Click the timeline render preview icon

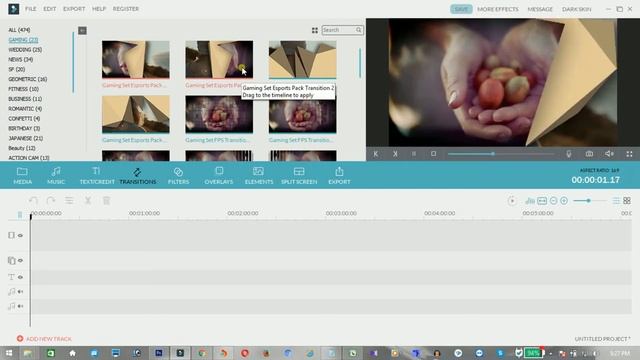(512, 201)
